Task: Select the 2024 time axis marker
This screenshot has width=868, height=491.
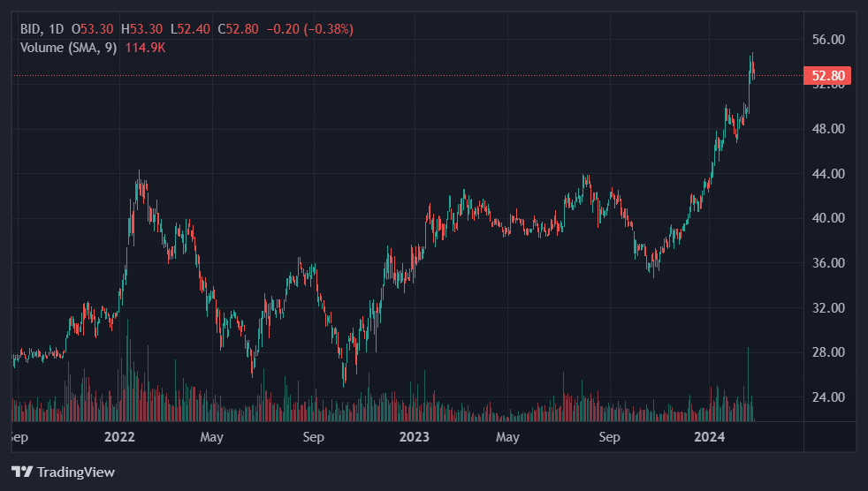Action: 709,436
